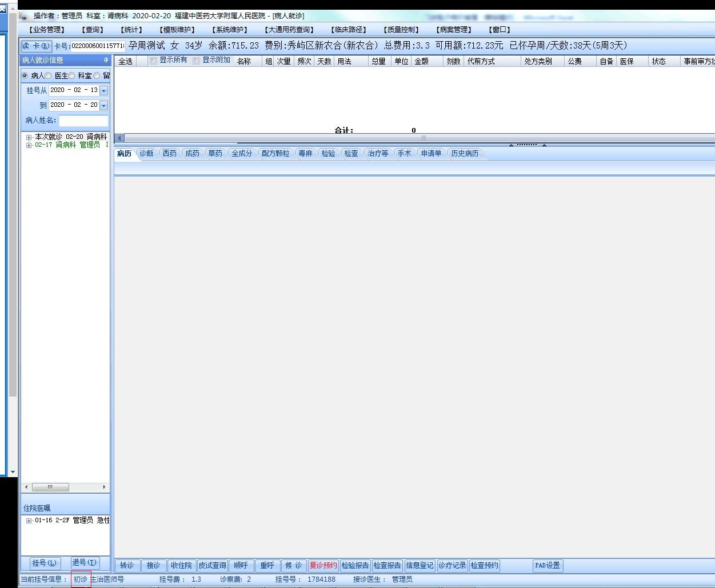Click the 卡号 input field
This screenshot has height=588, width=715.
98,46
